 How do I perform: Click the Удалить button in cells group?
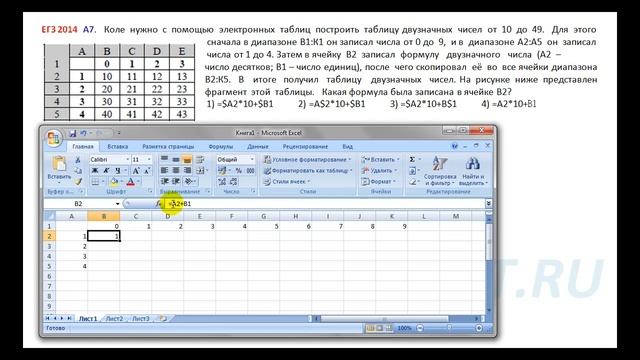pyautogui.click(x=380, y=171)
